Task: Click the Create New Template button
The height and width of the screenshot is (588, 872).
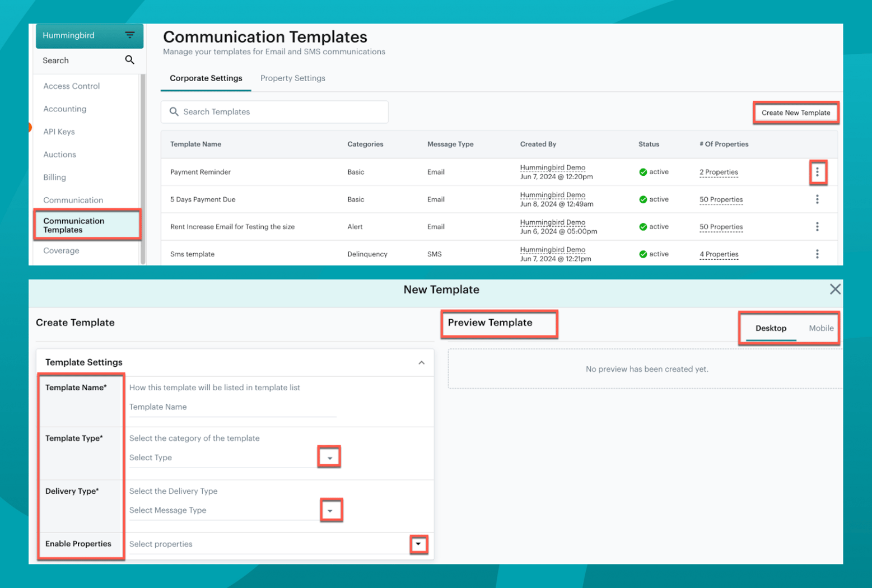Action: 796,113
